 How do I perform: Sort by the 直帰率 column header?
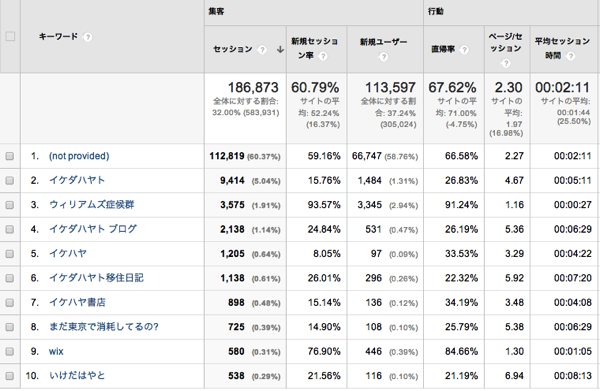click(443, 50)
